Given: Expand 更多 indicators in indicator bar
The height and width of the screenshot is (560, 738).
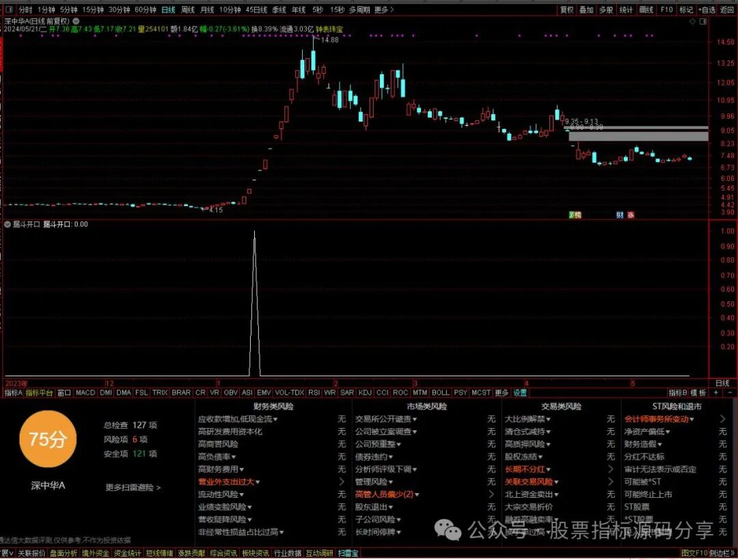Looking at the screenshot, I should coord(502,393).
